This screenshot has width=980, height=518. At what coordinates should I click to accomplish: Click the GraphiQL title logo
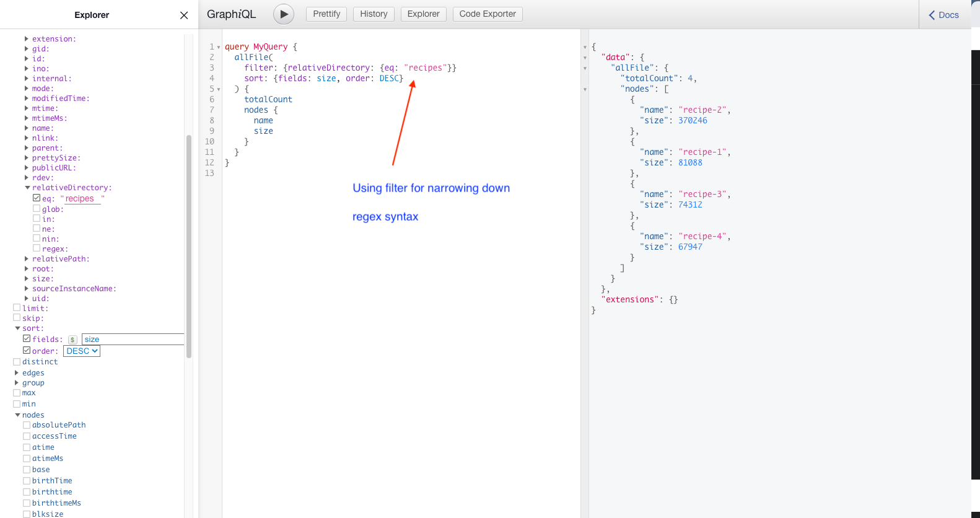coord(231,14)
